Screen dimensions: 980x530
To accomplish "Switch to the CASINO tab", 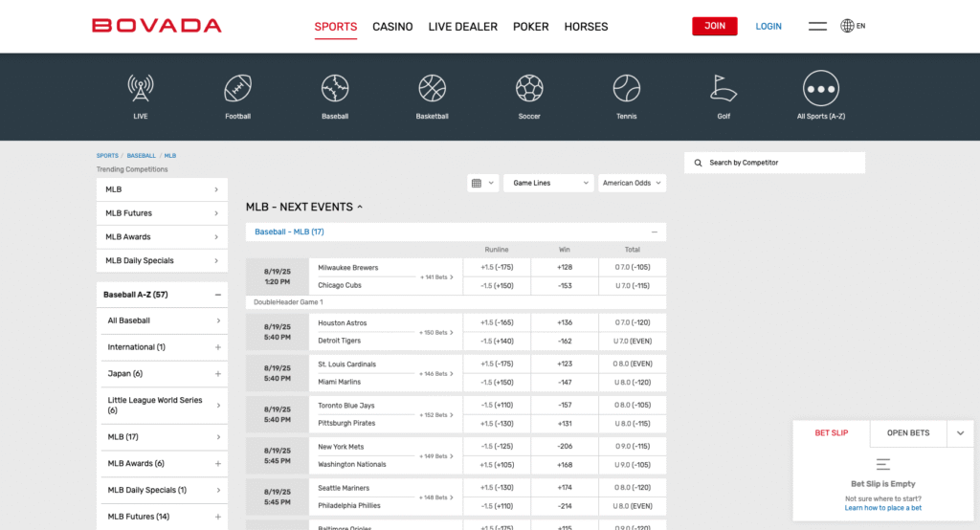I will [392, 27].
